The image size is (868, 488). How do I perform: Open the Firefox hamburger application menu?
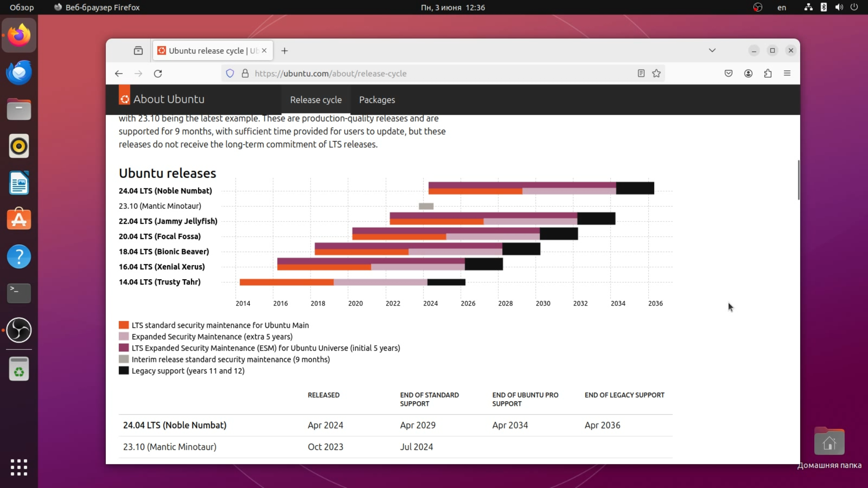pos(788,73)
